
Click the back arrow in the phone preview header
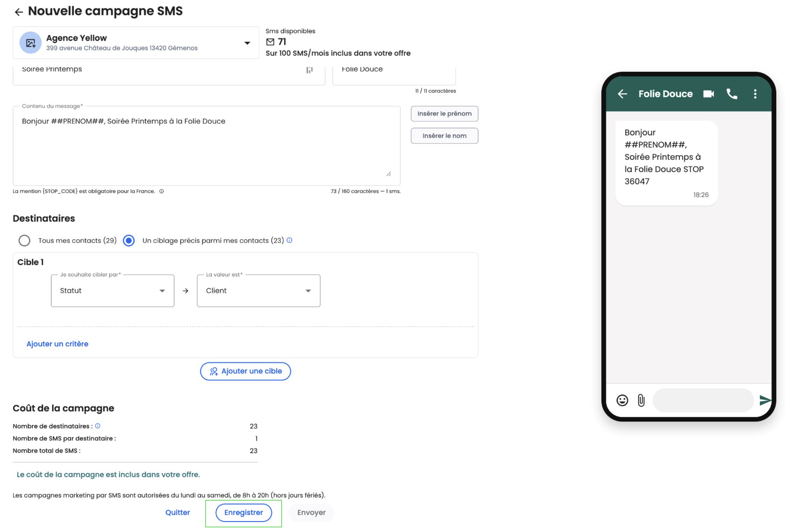pos(622,94)
